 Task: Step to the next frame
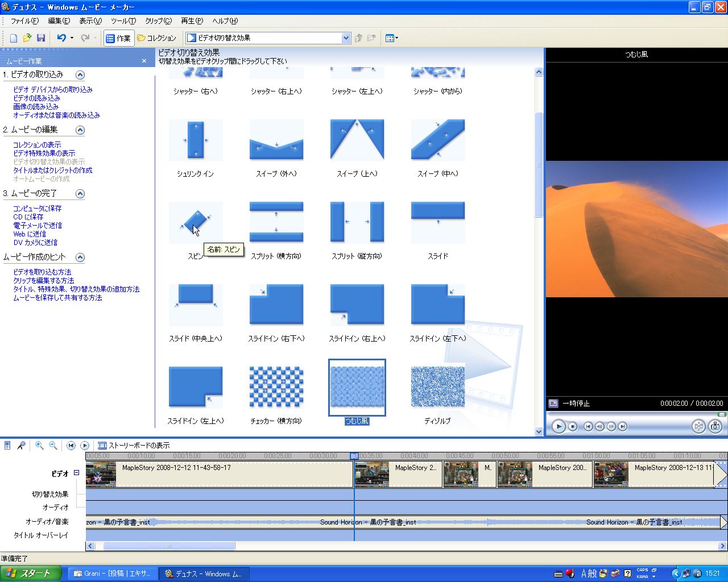611,426
